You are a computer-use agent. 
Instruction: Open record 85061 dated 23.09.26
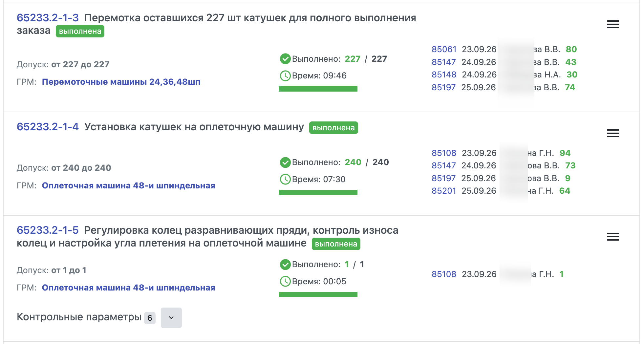pyautogui.click(x=444, y=49)
